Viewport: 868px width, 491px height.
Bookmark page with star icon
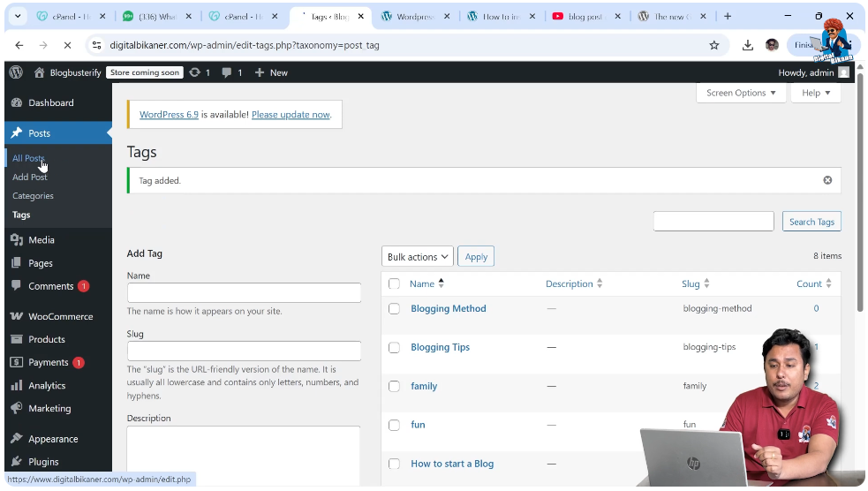click(714, 45)
